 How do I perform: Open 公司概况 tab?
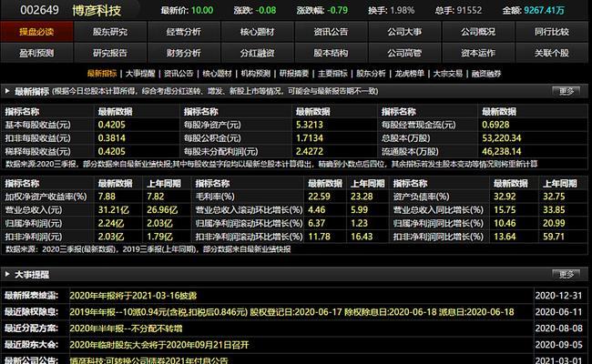click(478, 32)
